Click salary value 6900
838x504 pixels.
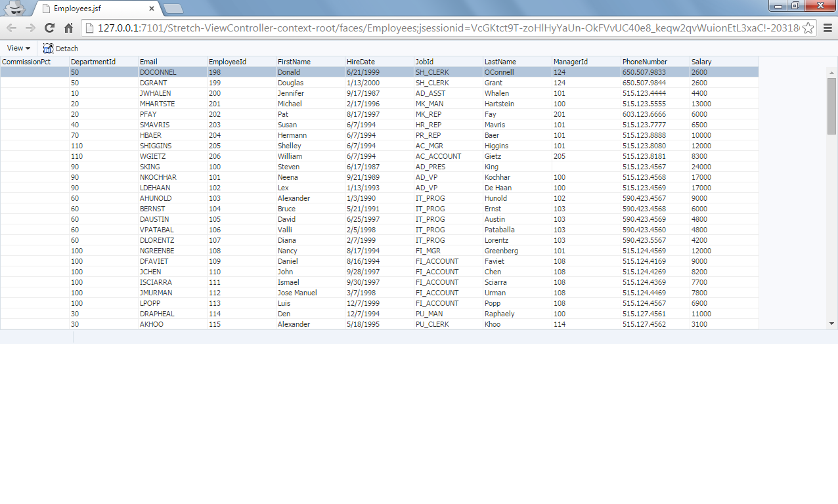click(x=699, y=303)
